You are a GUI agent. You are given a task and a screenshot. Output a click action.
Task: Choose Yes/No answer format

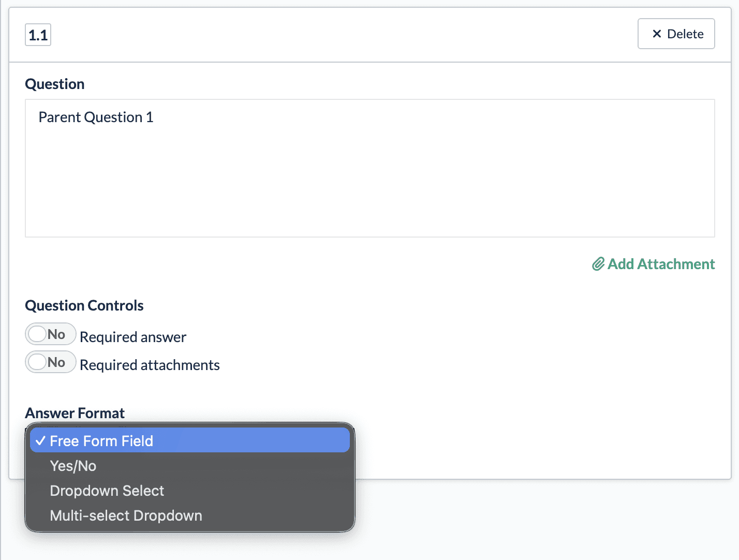73,466
